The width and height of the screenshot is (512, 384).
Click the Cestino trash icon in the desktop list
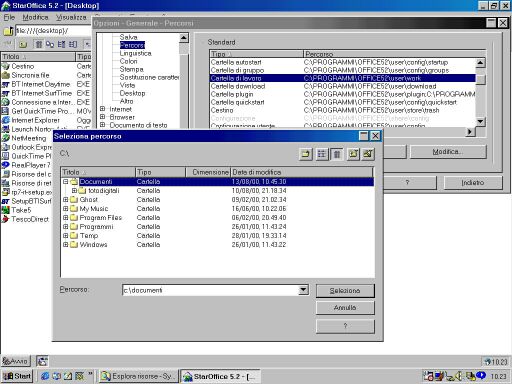(6, 66)
